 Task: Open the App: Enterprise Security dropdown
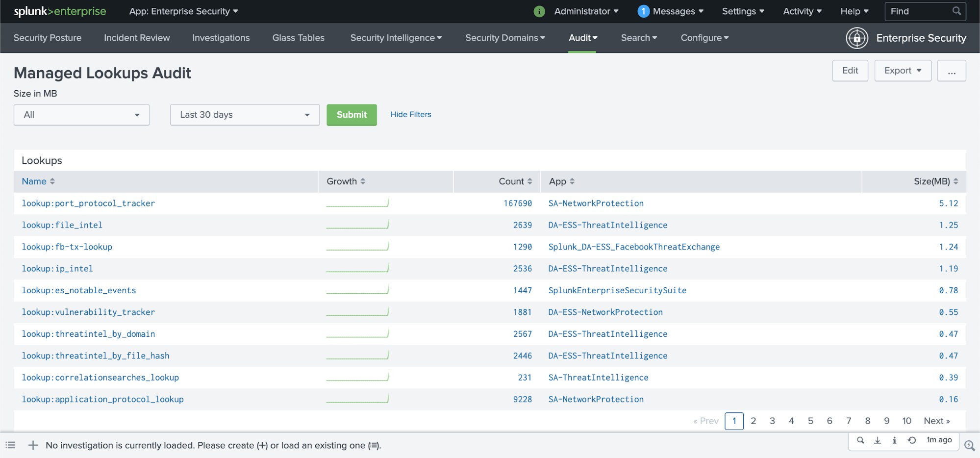(183, 11)
